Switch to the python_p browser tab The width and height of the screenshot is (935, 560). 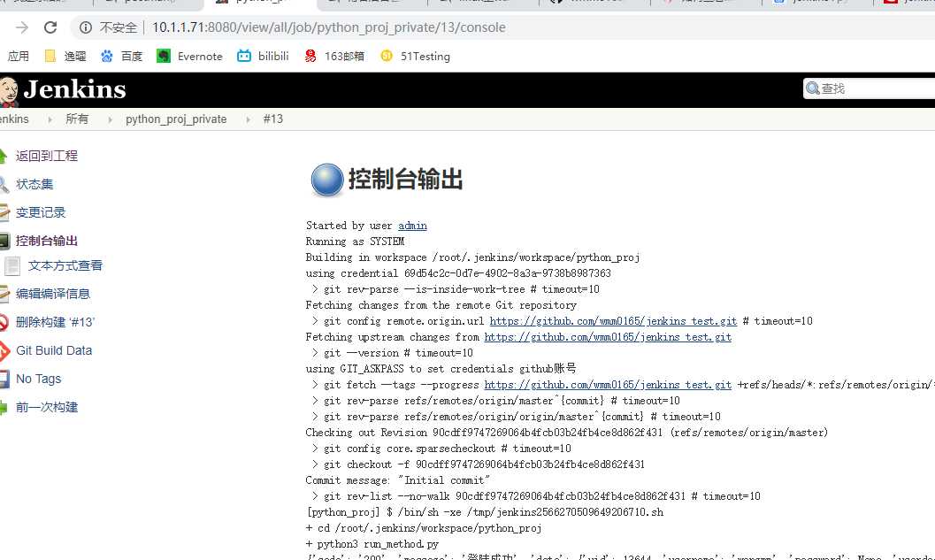[x=259, y=4]
